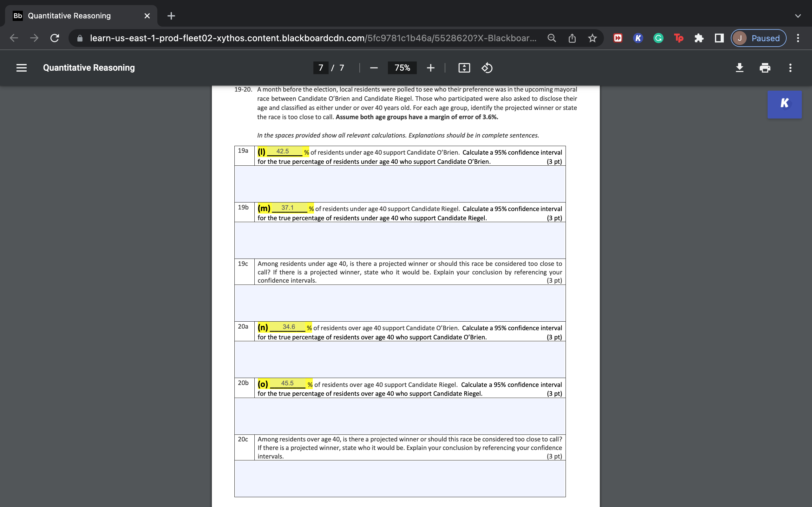Open the PDF three-dot options menu
The height and width of the screenshot is (507, 812).
(x=790, y=68)
